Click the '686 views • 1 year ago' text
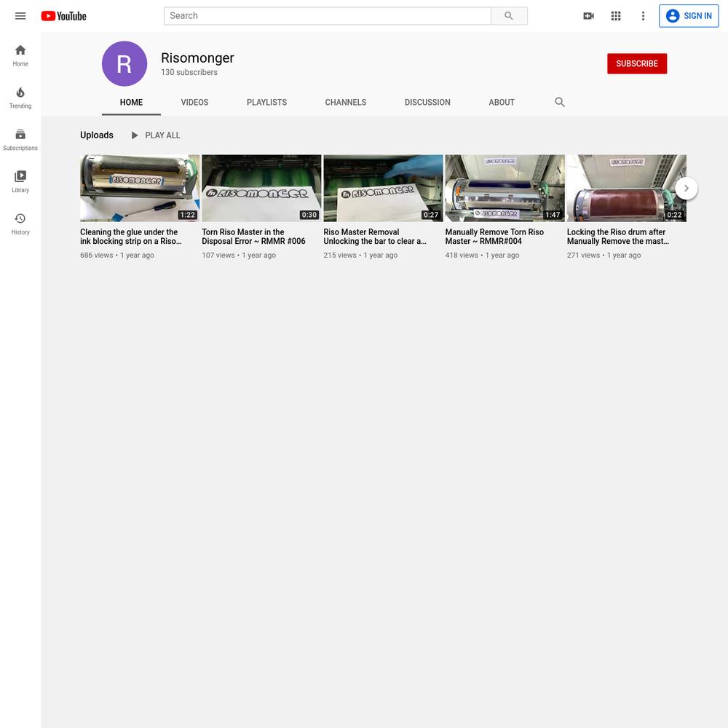 tap(117, 256)
